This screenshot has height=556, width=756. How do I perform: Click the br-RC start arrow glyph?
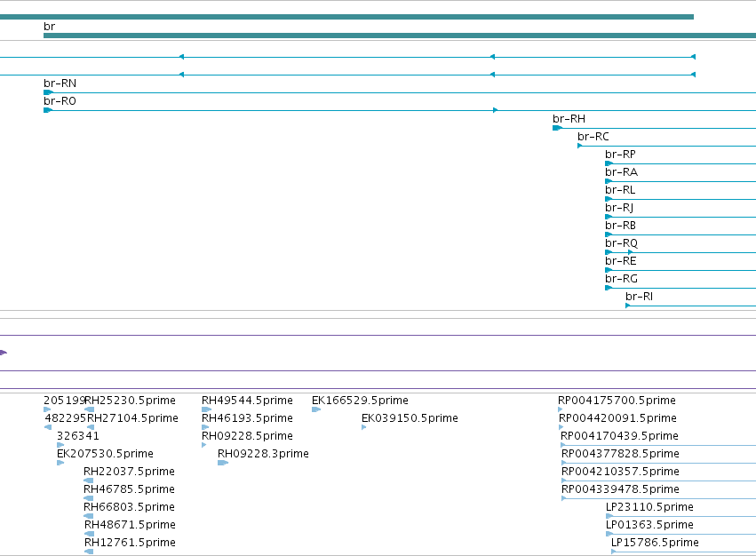580,146
